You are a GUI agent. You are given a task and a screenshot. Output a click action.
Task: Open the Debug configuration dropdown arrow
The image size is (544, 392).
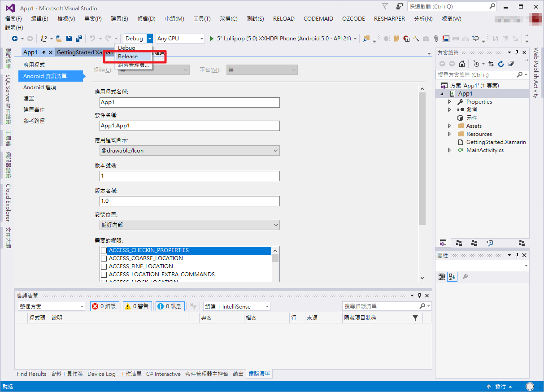point(150,39)
